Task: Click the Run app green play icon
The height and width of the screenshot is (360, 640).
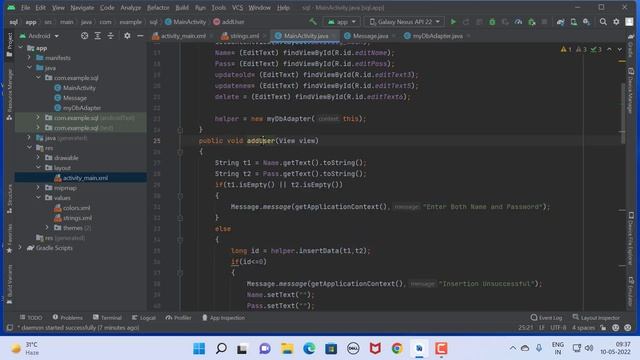Action: pos(453,22)
